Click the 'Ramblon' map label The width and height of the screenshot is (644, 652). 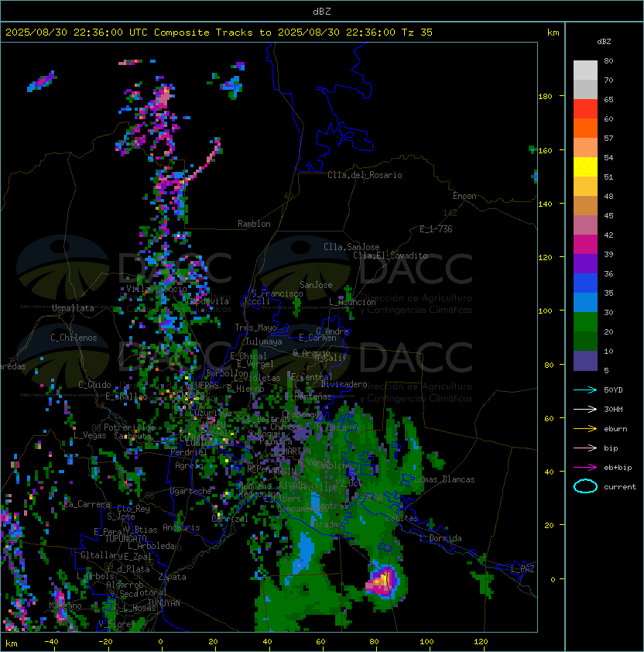(254, 224)
